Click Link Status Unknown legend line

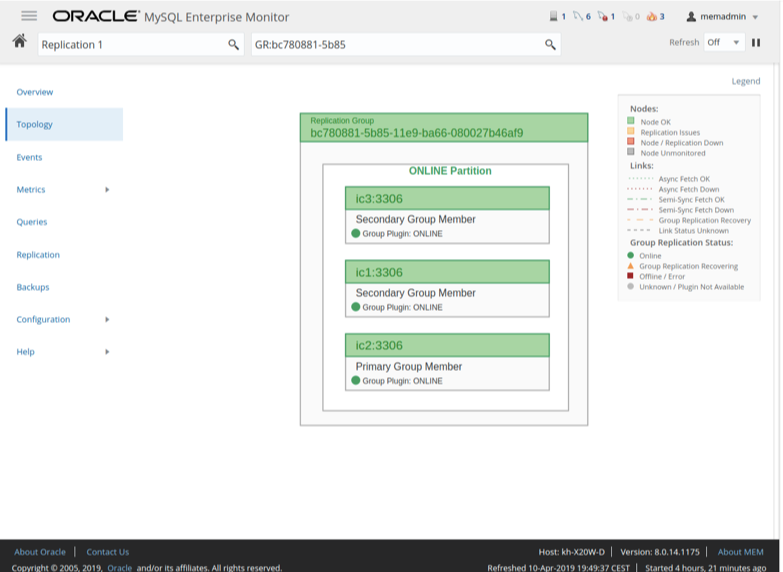point(640,230)
